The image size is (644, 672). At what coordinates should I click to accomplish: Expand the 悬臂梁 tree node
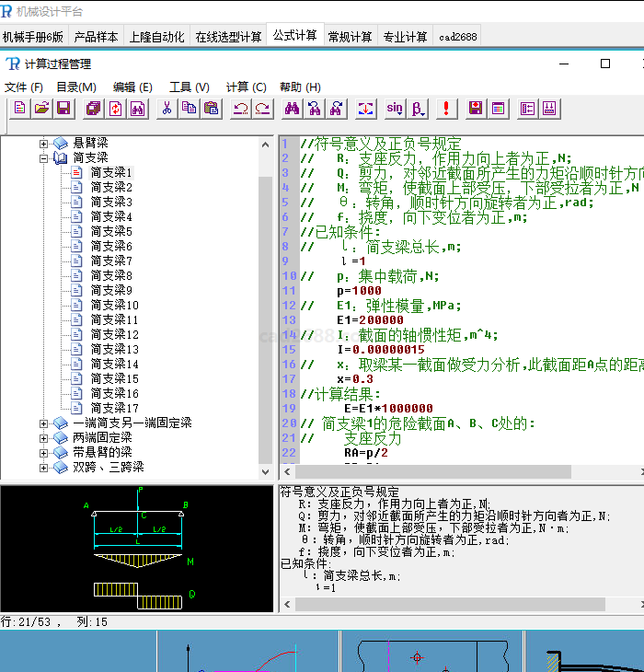click(43, 143)
